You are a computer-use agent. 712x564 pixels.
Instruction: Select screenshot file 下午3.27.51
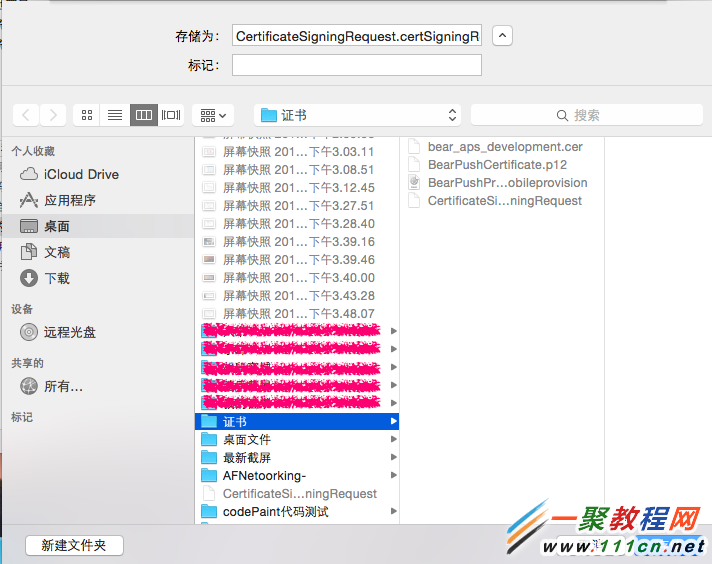click(x=297, y=206)
